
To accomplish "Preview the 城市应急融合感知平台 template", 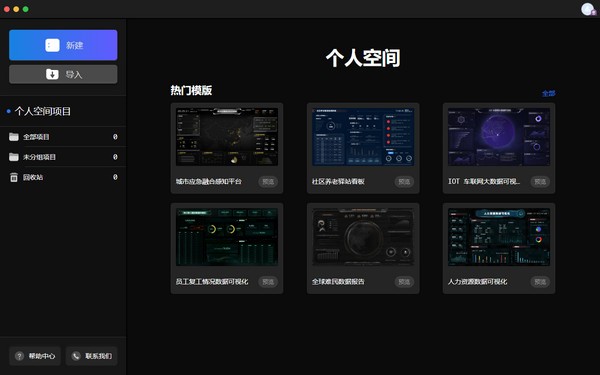I will click(268, 181).
